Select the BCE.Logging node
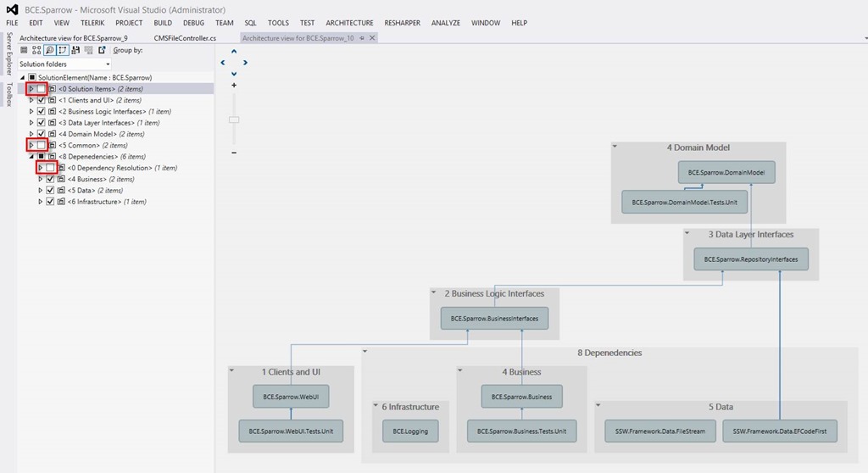The height and width of the screenshot is (473, 868). (410, 431)
